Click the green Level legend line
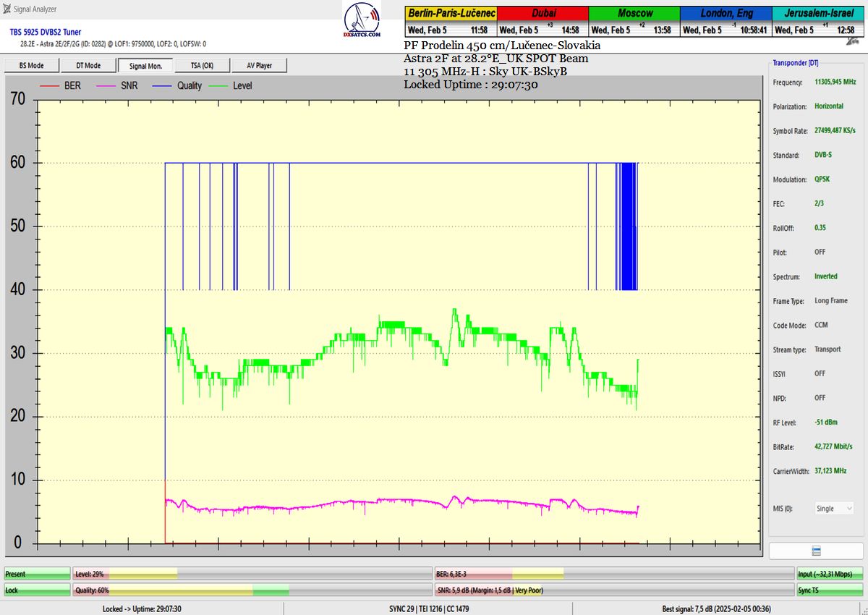 [x=218, y=85]
